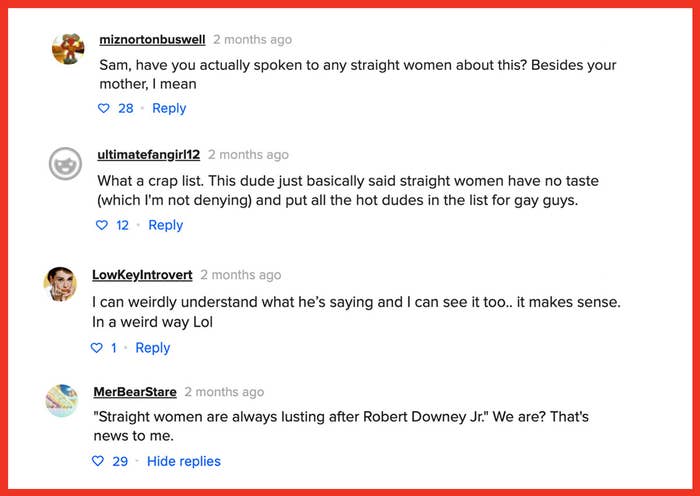700x496 pixels.
Task: Open miznortonbuswell username link
Action: point(152,40)
